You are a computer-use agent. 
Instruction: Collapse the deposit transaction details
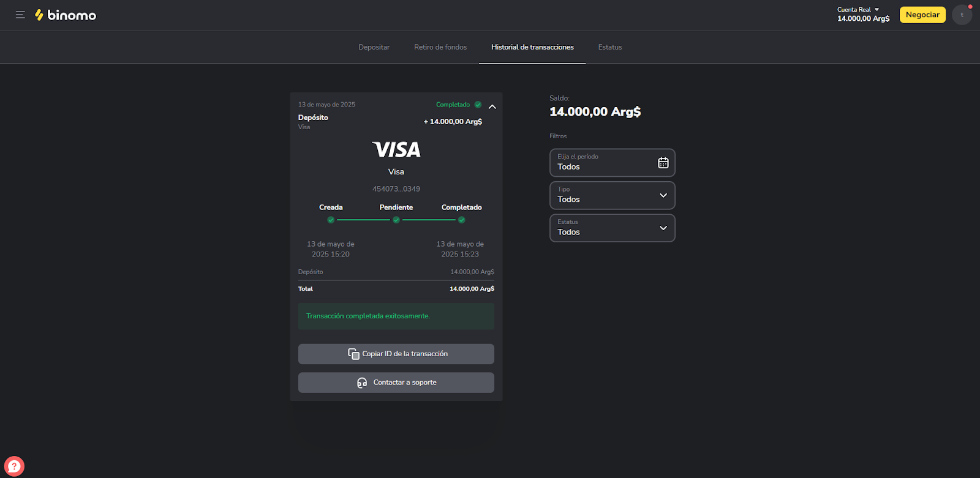point(492,106)
